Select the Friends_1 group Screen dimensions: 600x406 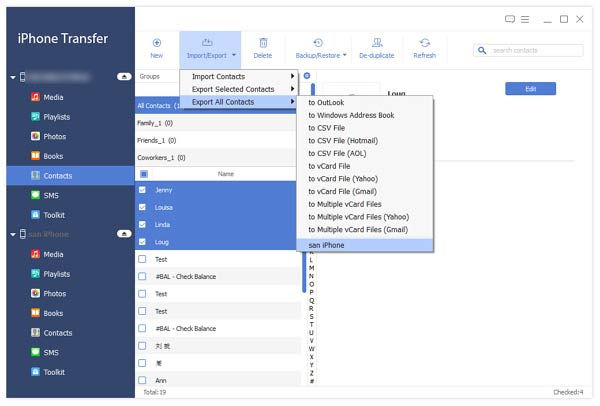pyautogui.click(x=216, y=140)
